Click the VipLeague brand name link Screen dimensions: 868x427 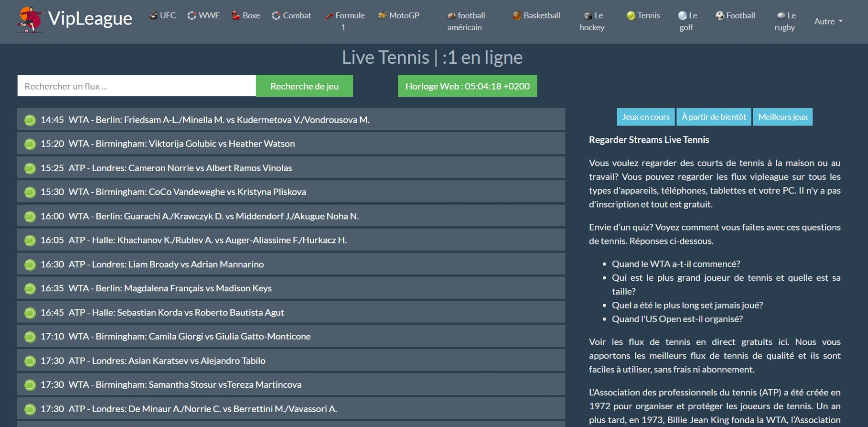coord(90,18)
